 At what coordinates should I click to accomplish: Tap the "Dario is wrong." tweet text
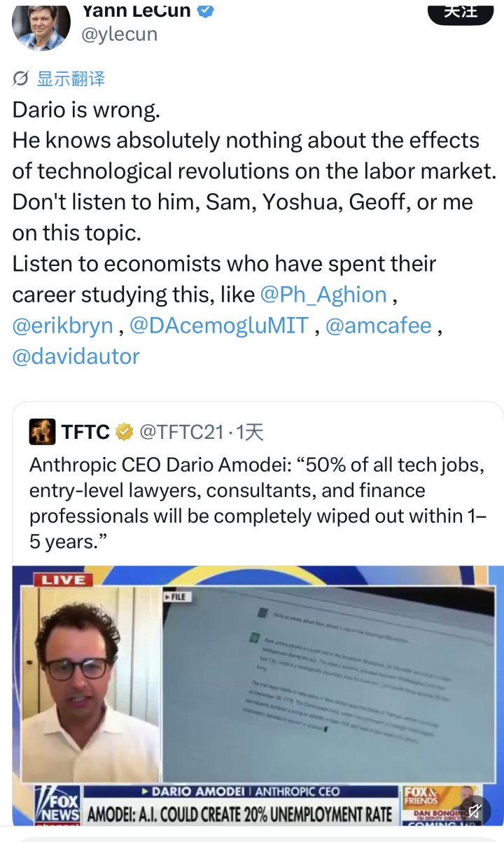point(86,109)
